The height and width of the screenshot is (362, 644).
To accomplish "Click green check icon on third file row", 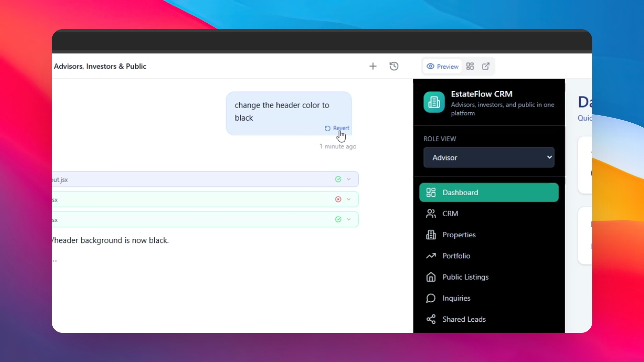I will pos(338,220).
